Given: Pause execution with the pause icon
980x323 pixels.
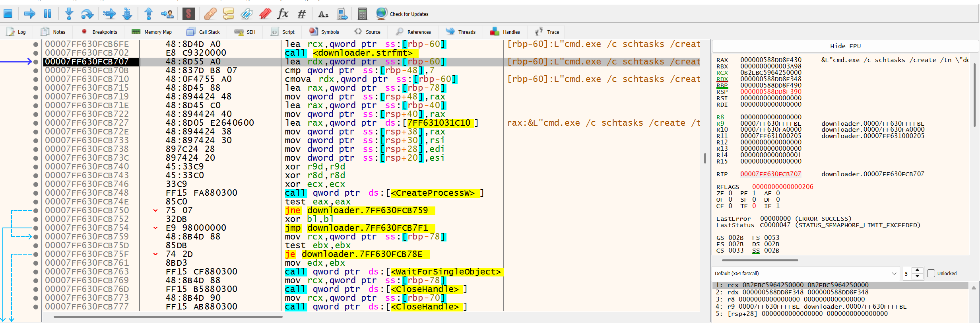Looking at the screenshot, I should (48, 14).
